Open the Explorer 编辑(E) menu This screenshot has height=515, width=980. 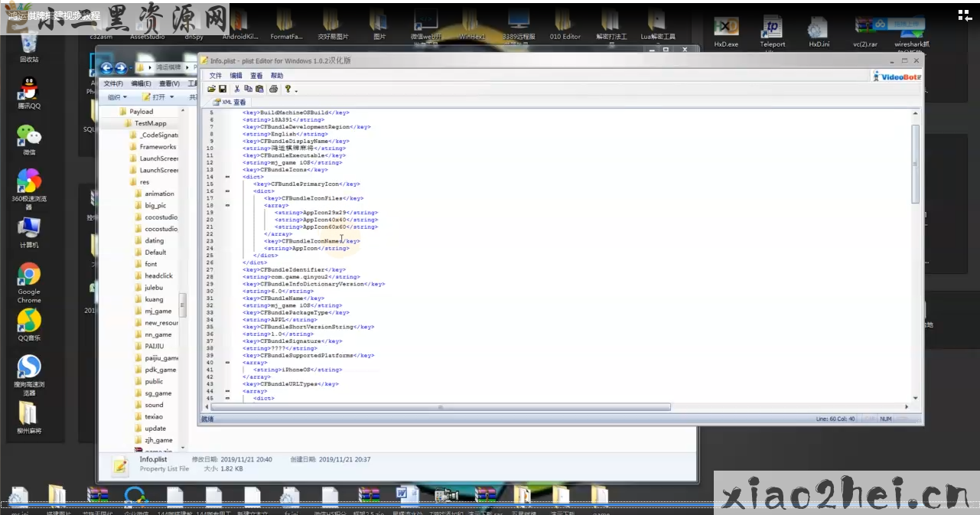(141, 83)
